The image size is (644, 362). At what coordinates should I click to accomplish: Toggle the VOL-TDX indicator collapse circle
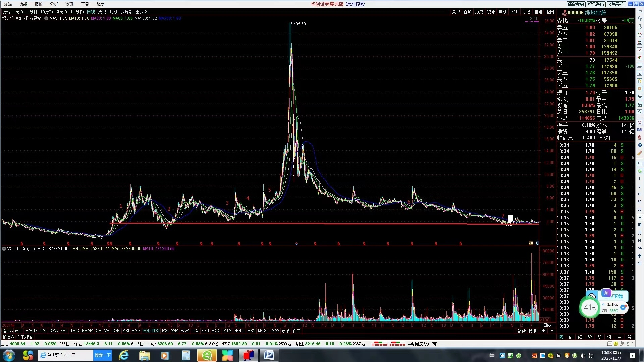(4, 249)
